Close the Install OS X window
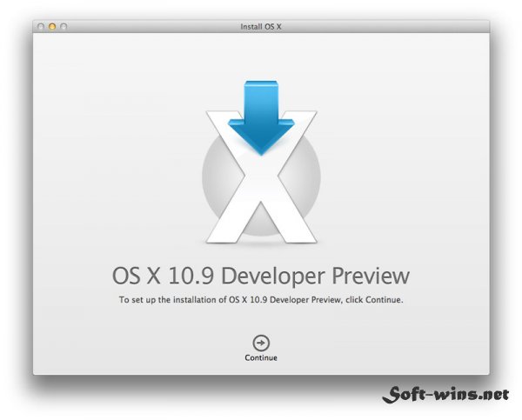 click(x=41, y=26)
